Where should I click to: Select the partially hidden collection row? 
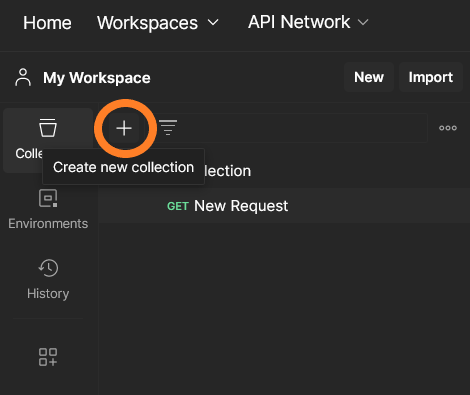pyautogui.click(x=284, y=171)
